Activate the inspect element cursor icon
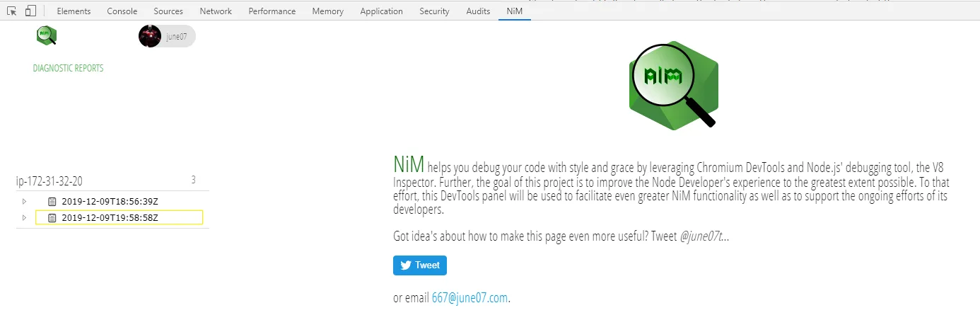Screen dimensions: 980x332 click(12, 11)
